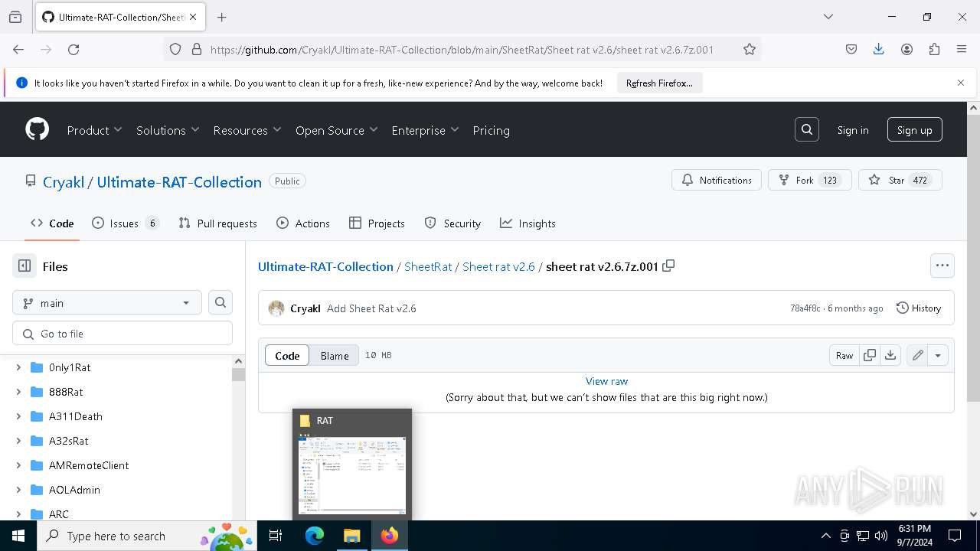Expand the Enterprise navigation menu
This screenshot has height=551, width=980.
[425, 130]
